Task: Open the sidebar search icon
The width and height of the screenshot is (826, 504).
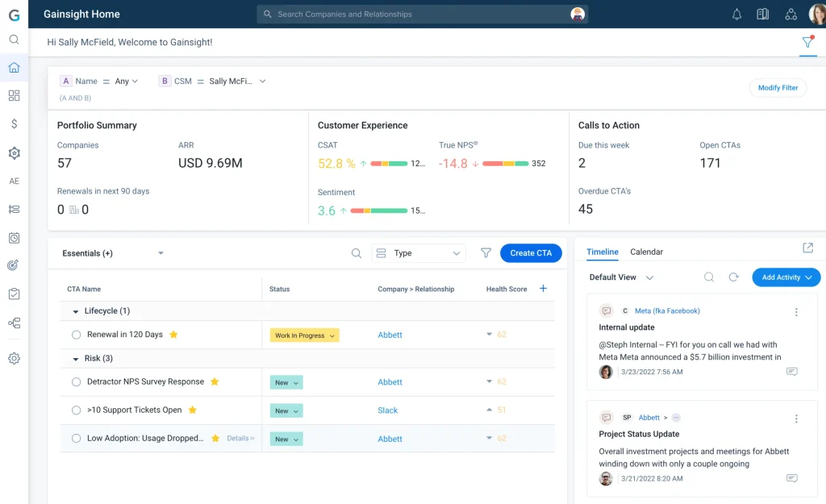Action: [15, 40]
